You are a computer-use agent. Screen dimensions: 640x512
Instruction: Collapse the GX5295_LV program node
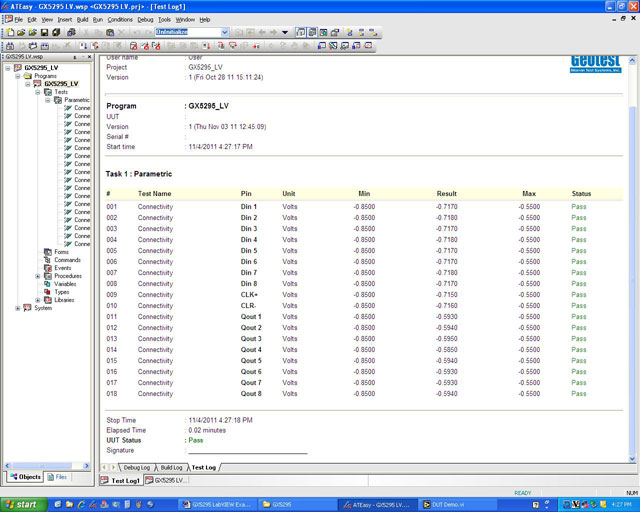tap(28, 84)
